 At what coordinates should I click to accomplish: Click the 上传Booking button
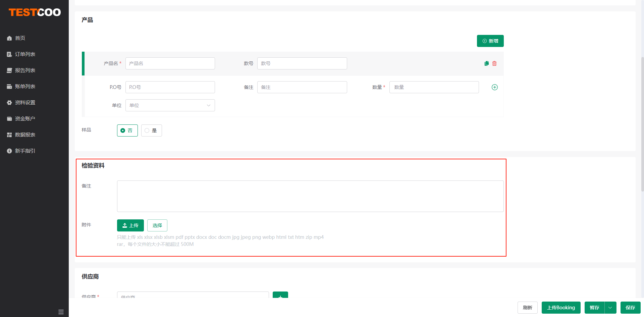(561, 308)
